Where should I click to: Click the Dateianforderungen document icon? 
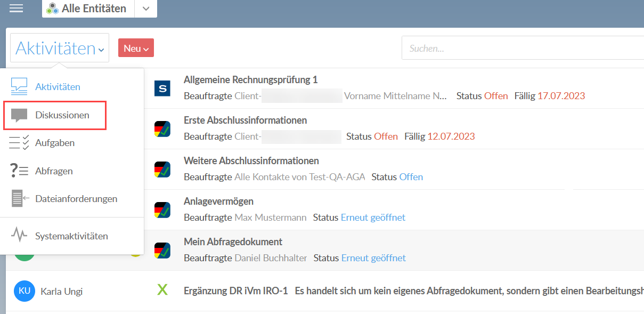click(x=20, y=199)
